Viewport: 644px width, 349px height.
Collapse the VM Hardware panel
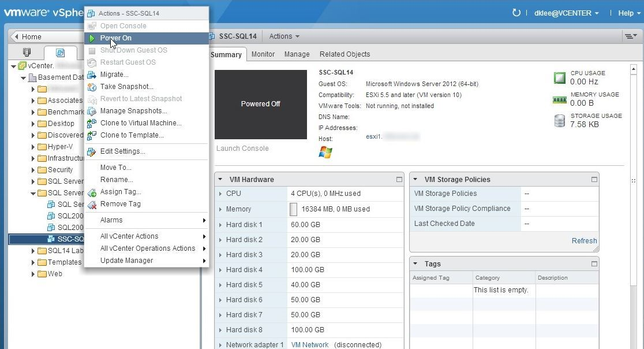click(x=220, y=180)
